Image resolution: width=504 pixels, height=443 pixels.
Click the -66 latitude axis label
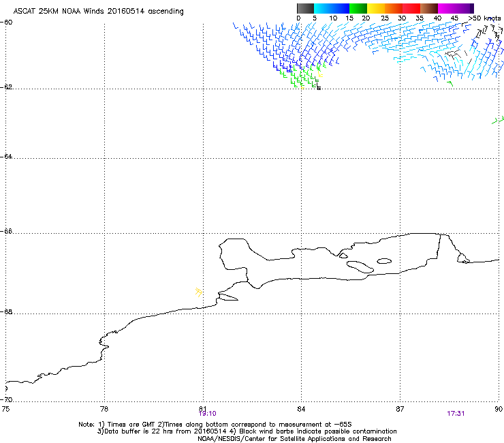coord(6,231)
